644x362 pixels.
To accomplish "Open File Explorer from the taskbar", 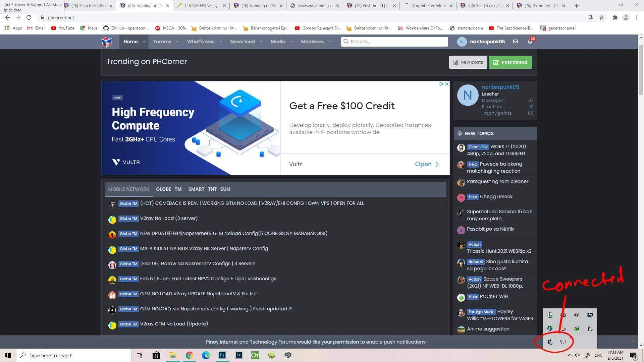I will [x=173, y=355].
